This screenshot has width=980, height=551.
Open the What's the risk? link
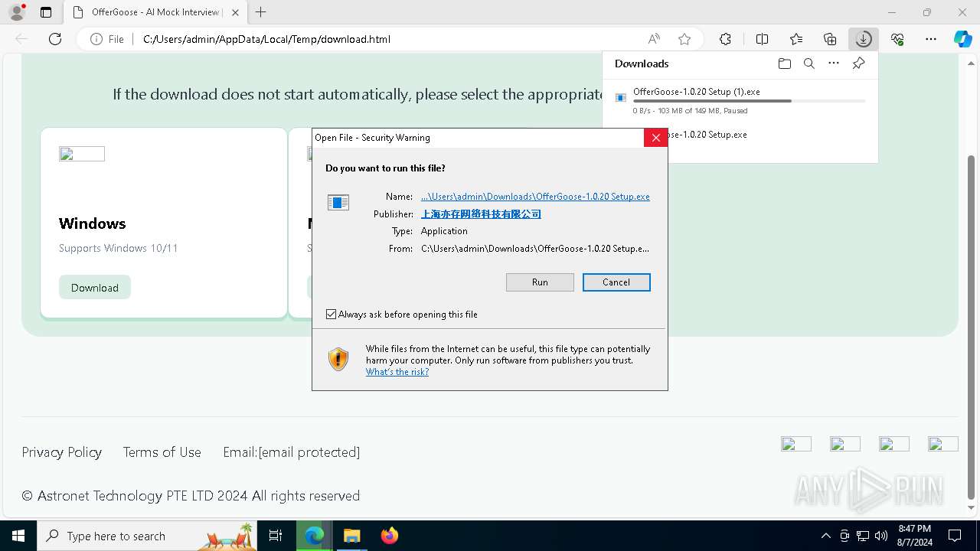tap(397, 372)
